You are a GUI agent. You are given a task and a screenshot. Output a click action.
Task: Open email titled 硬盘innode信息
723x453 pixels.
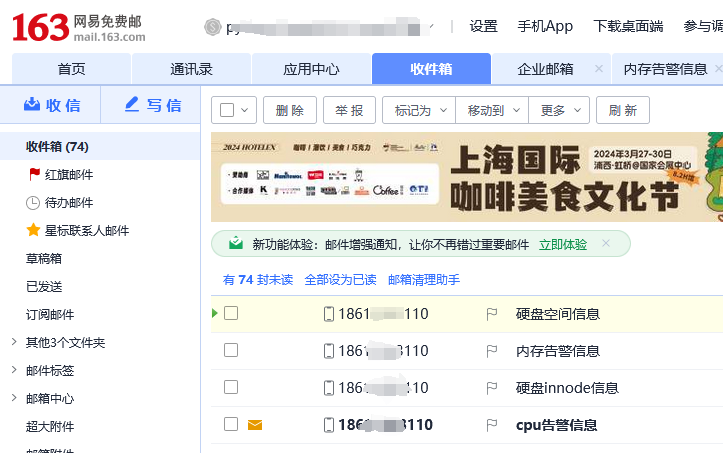click(x=567, y=388)
